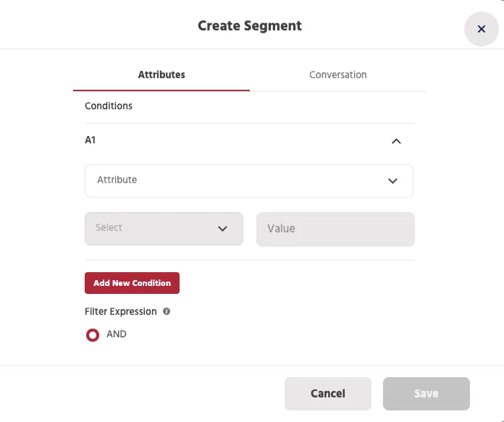Open the Select operator dropdown
This screenshot has width=504, height=422.
[164, 229]
